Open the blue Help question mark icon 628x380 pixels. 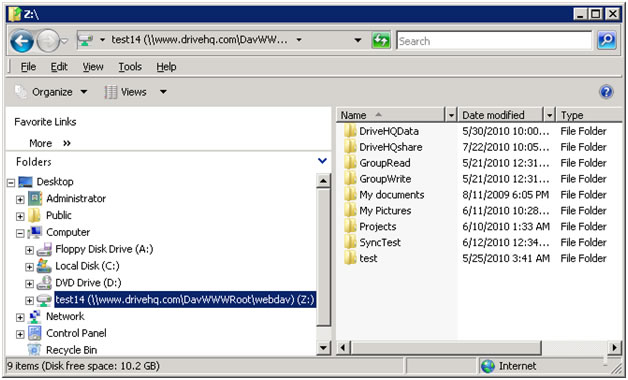[606, 92]
